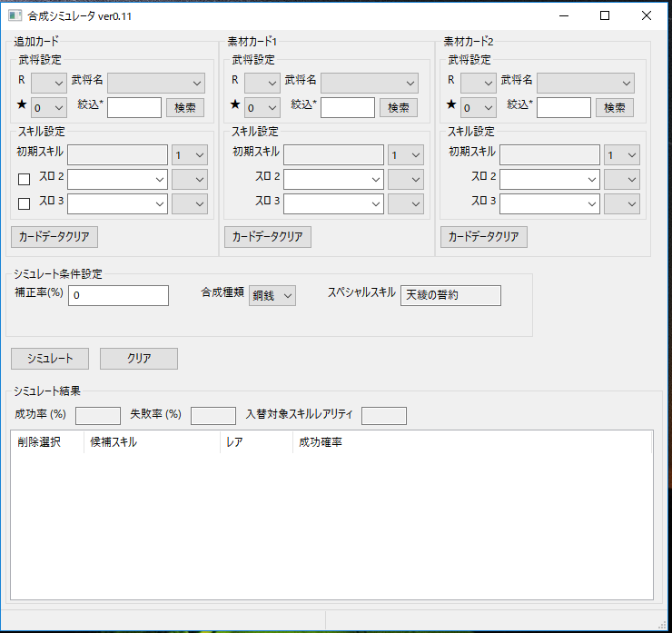Open the 合成種類 dropdown showing 銅銭
Screen dimensions: 672x633
click(272, 295)
